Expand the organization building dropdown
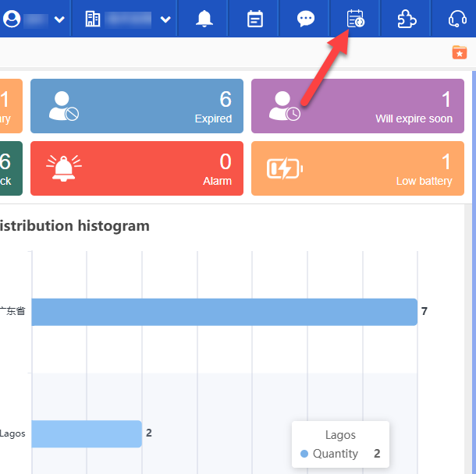The image size is (476, 474). point(165,19)
